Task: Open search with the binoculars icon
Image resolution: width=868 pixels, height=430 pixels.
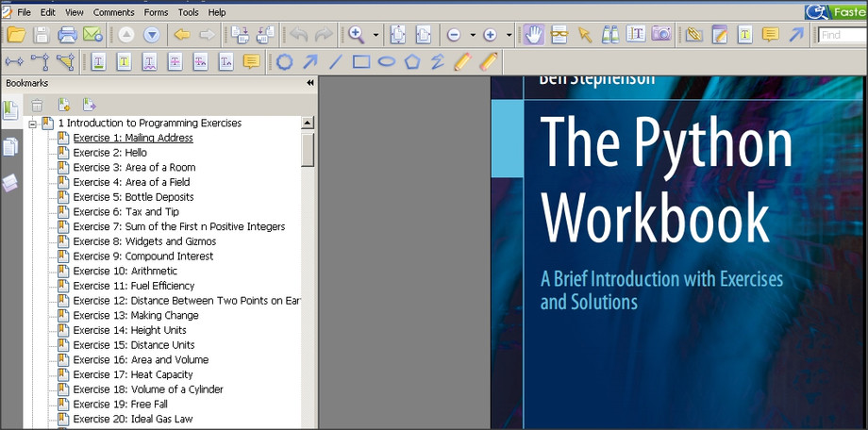Action: (x=610, y=35)
